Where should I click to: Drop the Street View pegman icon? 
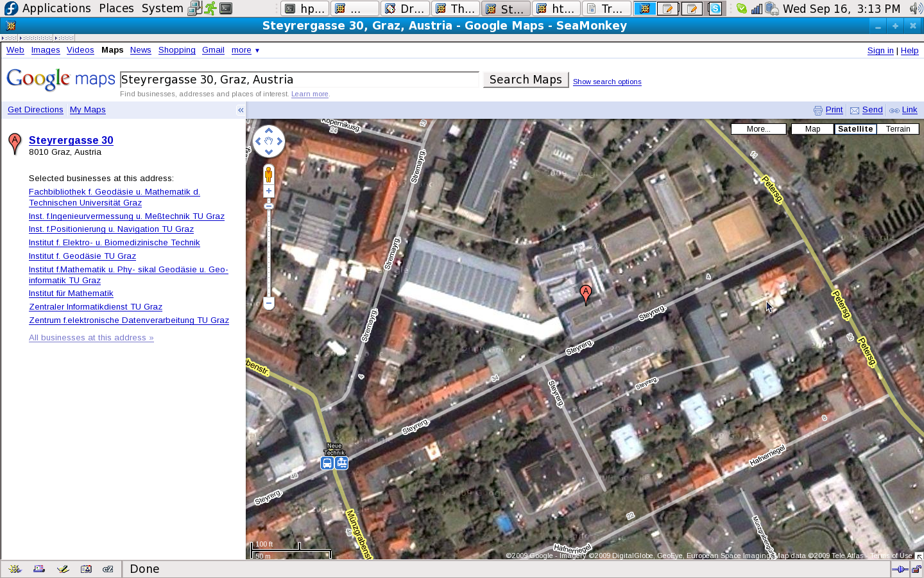point(269,174)
